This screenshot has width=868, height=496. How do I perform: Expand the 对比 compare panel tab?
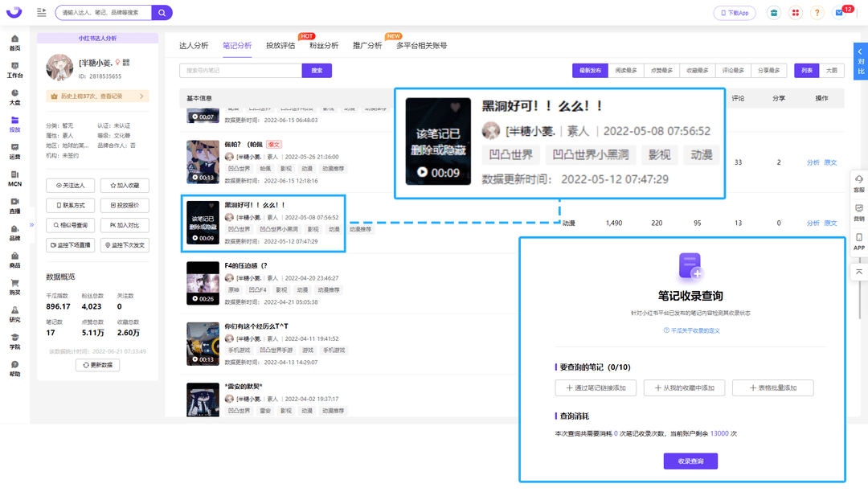[861, 61]
